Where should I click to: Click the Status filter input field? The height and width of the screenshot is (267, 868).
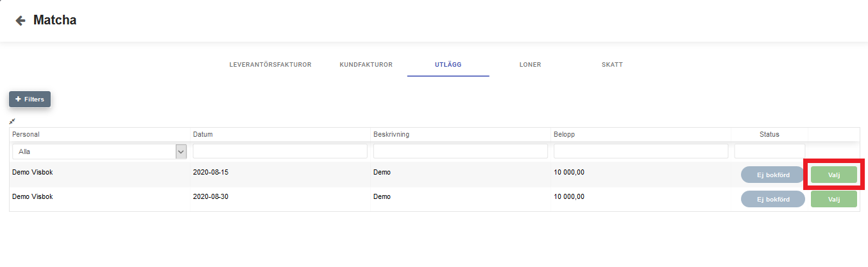pyautogui.click(x=769, y=151)
